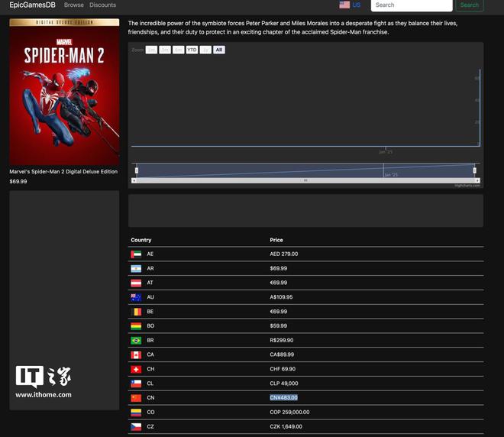504x437 pixels.
Task: Open the Discounts page
Action: pyautogui.click(x=102, y=5)
